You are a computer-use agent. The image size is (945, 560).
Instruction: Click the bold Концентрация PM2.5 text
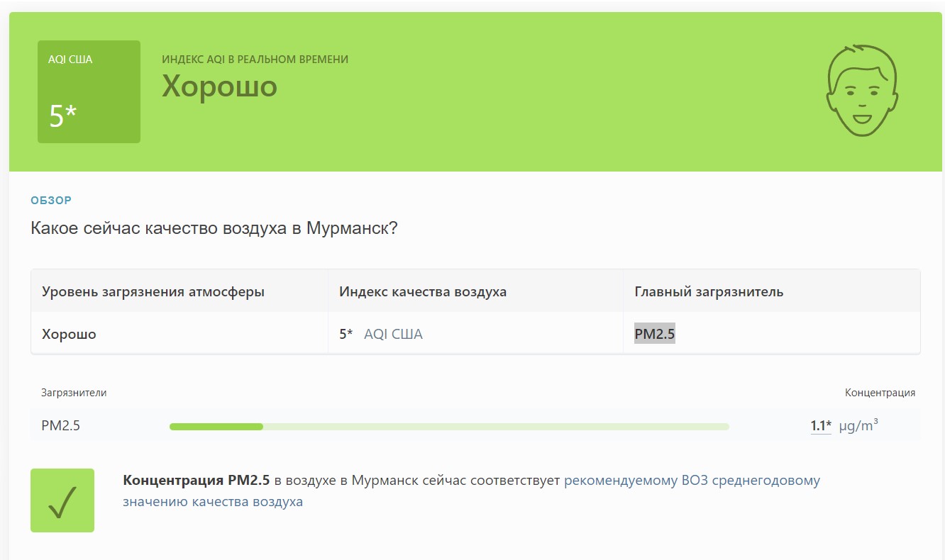(197, 481)
